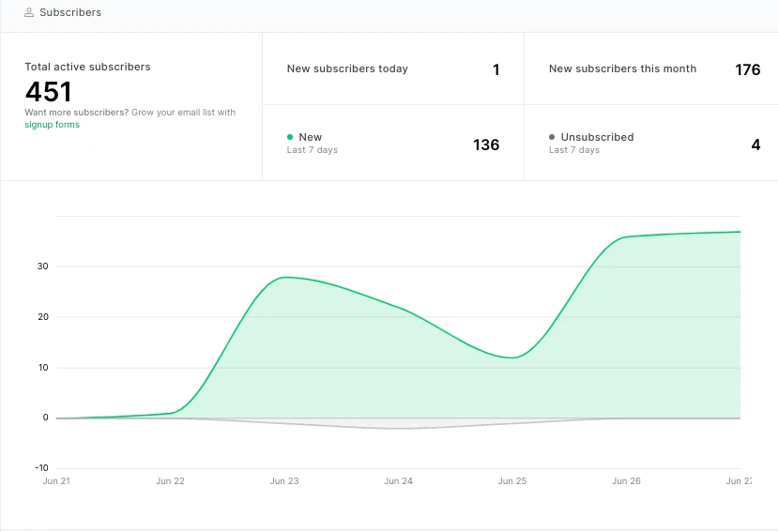Click the green line peak at Jun 23

click(x=284, y=277)
